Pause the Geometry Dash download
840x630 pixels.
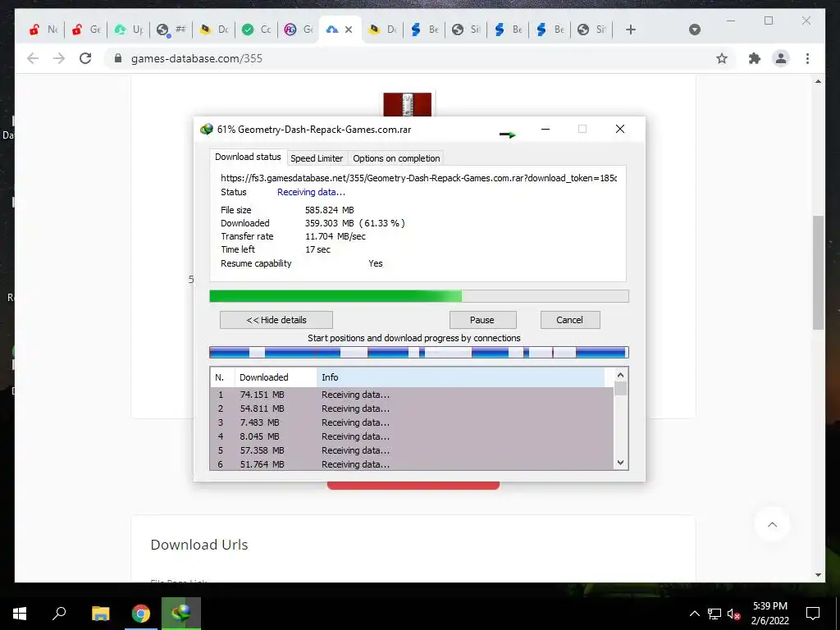482,320
